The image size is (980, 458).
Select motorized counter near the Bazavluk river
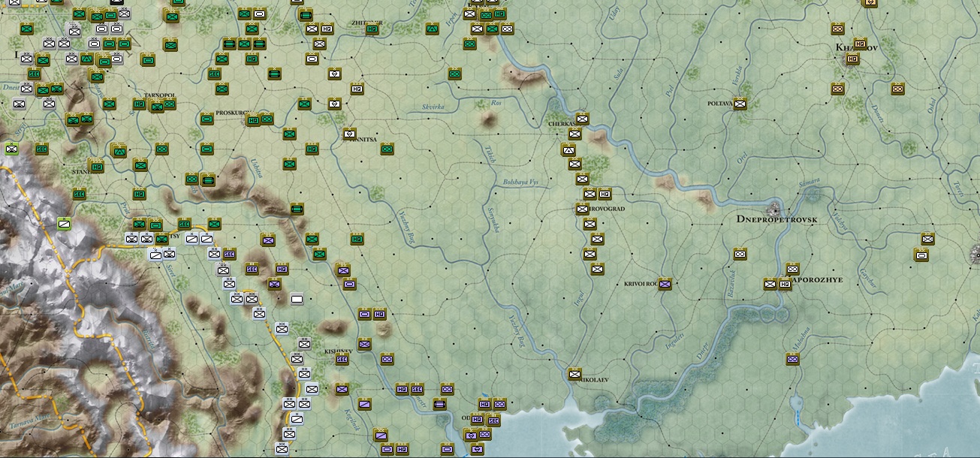click(x=740, y=255)
